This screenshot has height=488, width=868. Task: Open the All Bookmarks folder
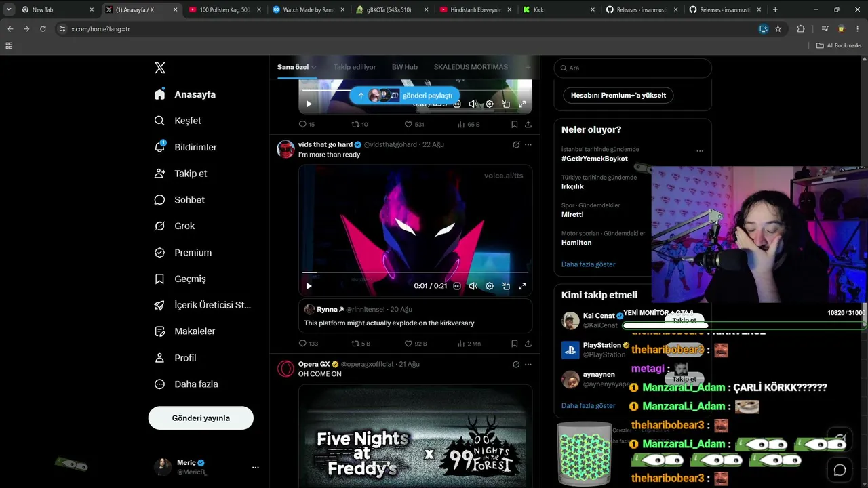[839, 45]
